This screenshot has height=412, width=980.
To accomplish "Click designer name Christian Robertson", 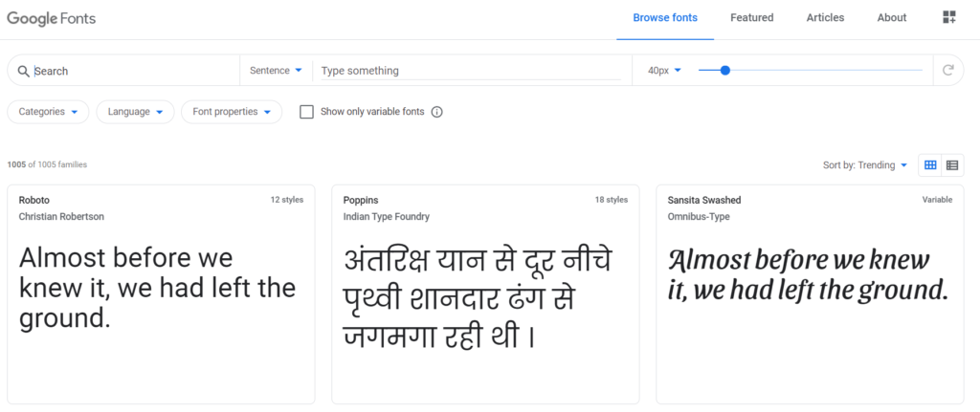I will click(x=61, y=217).
